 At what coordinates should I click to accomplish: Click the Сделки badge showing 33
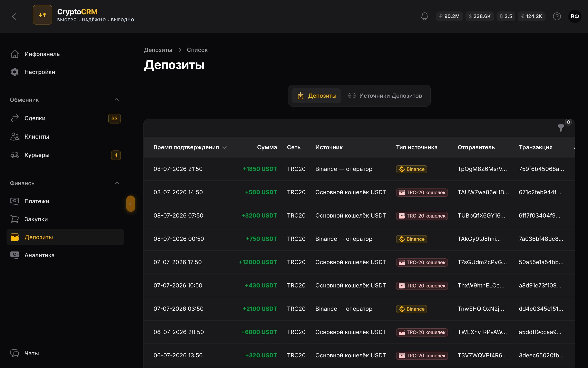point(115,119)
